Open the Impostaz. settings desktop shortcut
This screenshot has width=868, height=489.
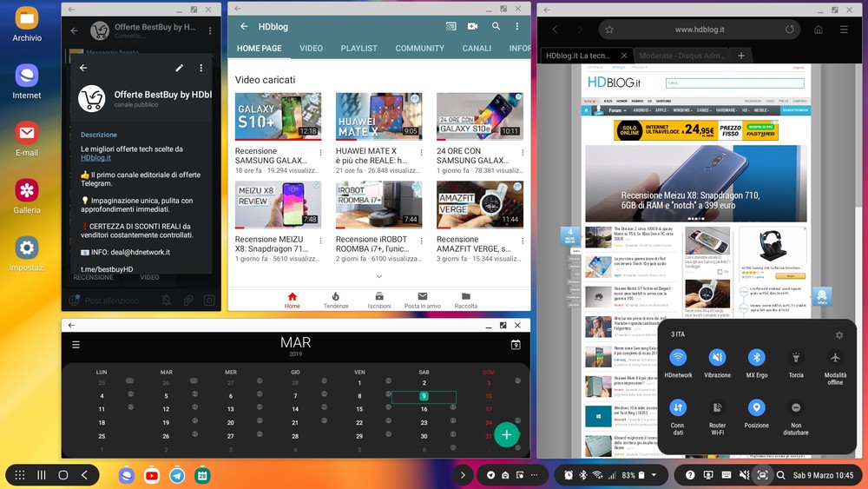click(x=27, y=254)
